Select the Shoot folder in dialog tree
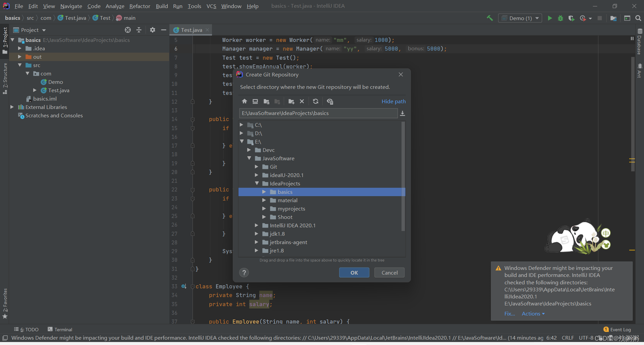 click(285, 217)
